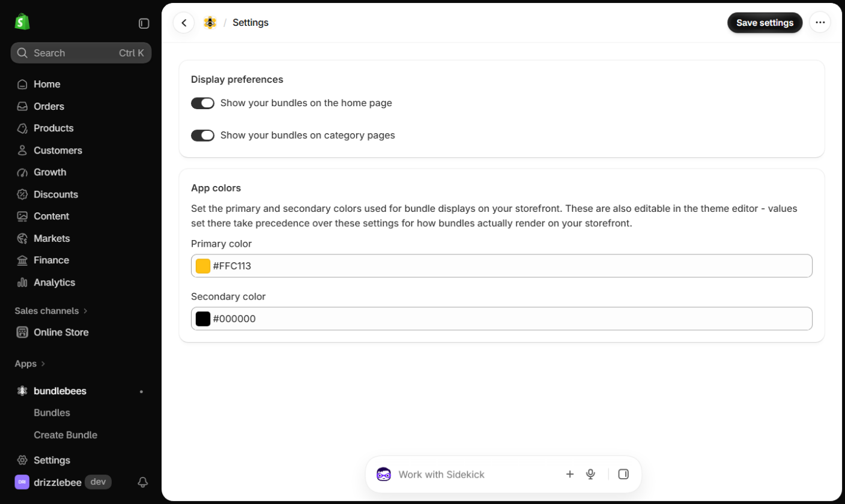Open the Bundles submenu link
The image size is (845, 504).
click(52, 413)
